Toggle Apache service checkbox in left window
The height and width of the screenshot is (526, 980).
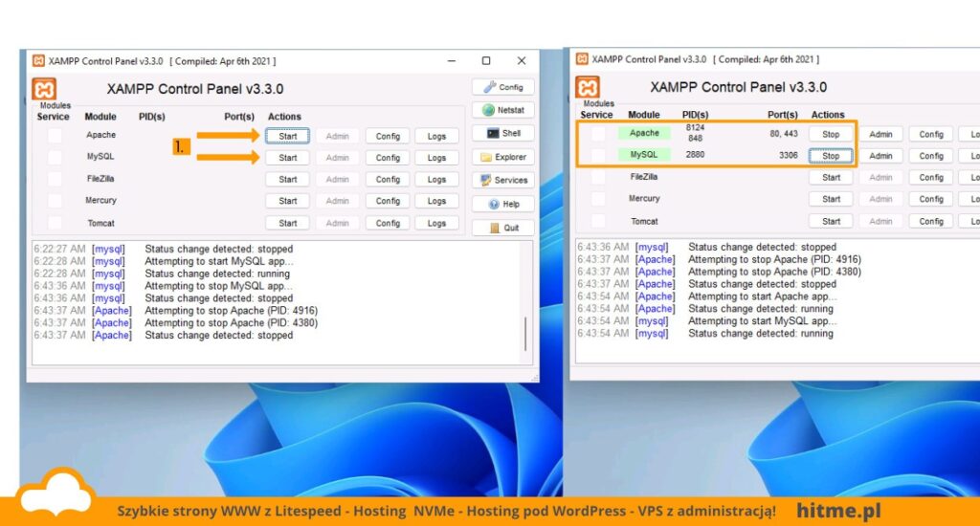55,136
